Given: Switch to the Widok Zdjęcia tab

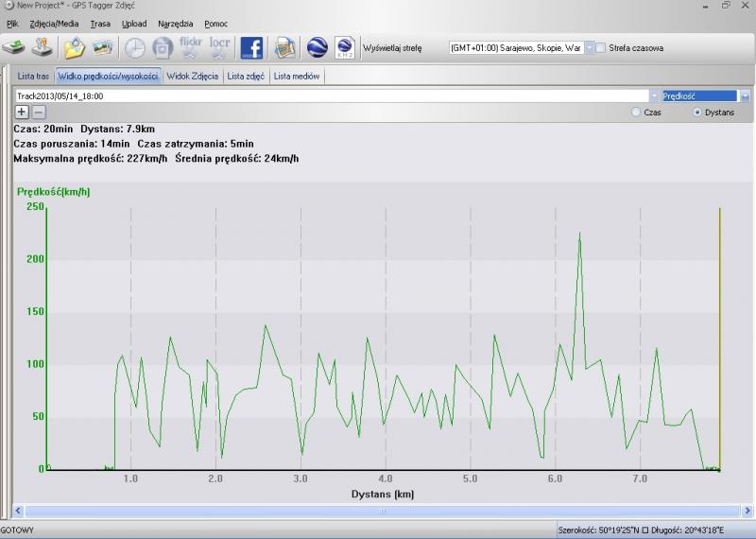Looking at the screenshot, I should pos(192,76).
